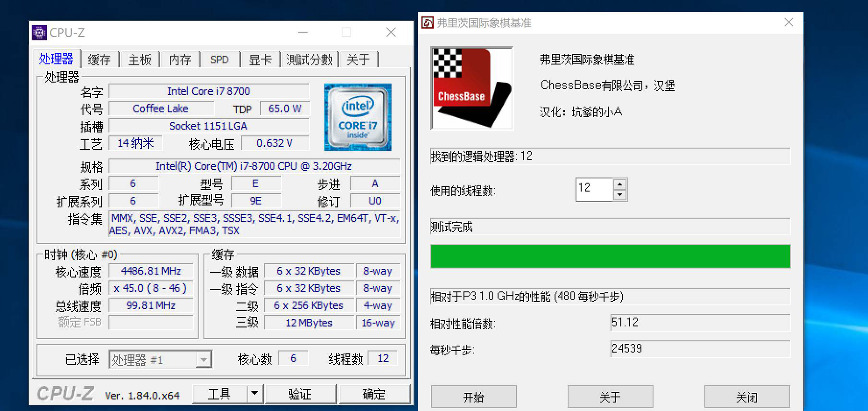The height and width of the screenshot is (411, 868).
Task: Click the Socket 1151 LGA field
Action: point(209,126)
